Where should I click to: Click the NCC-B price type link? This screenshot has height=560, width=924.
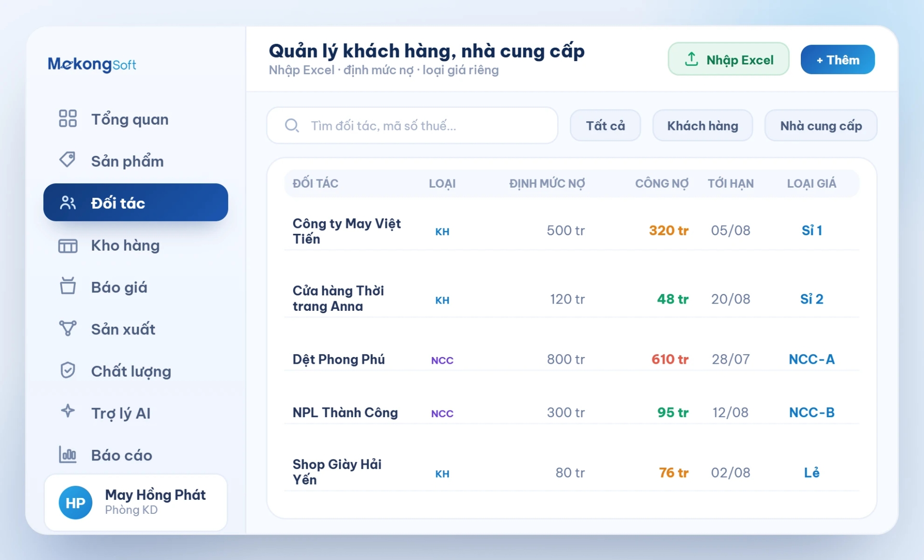812,412
